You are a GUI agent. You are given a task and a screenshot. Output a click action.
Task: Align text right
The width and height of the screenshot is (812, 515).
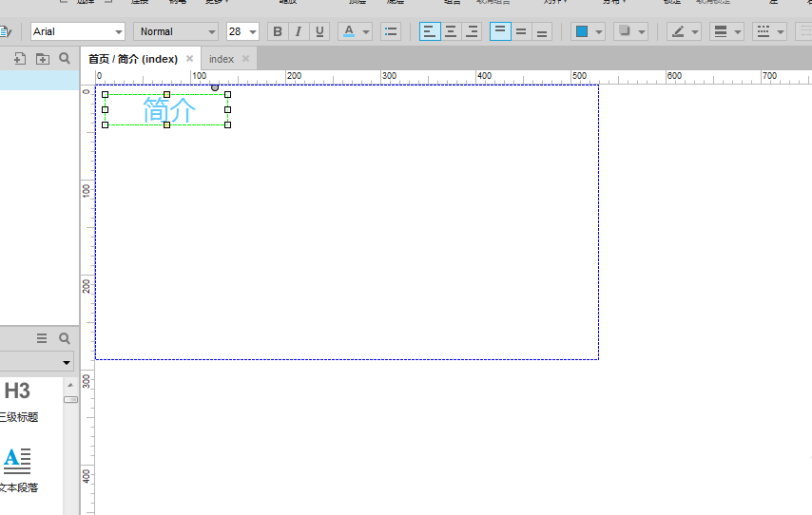coord(472,31)
